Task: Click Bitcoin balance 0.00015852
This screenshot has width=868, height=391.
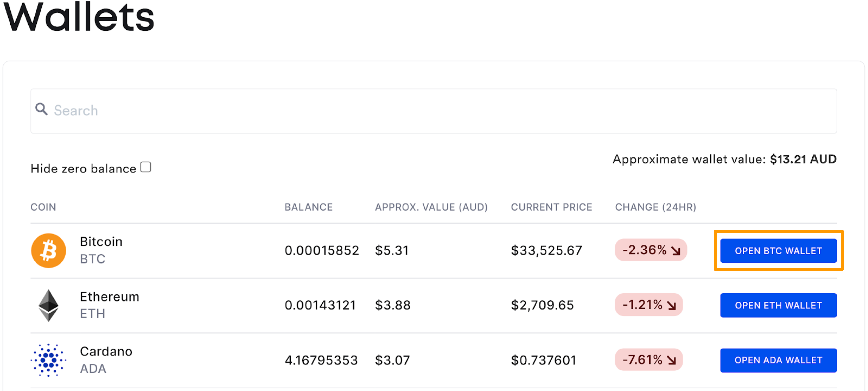Action: (x=322, y=250)
